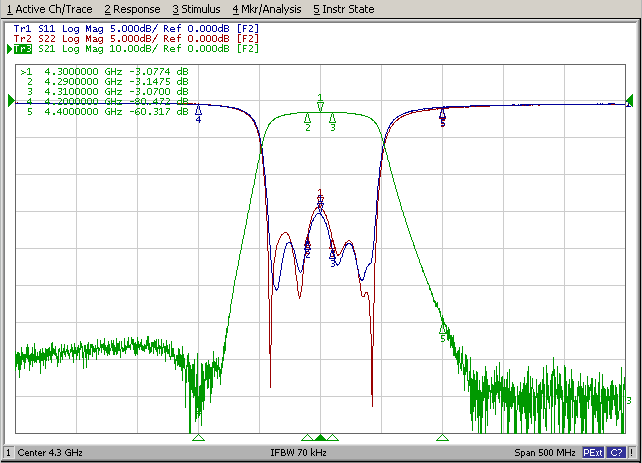Click filled active marker triangle on frequency axis

pyautogui.click(x=321, y=438)
